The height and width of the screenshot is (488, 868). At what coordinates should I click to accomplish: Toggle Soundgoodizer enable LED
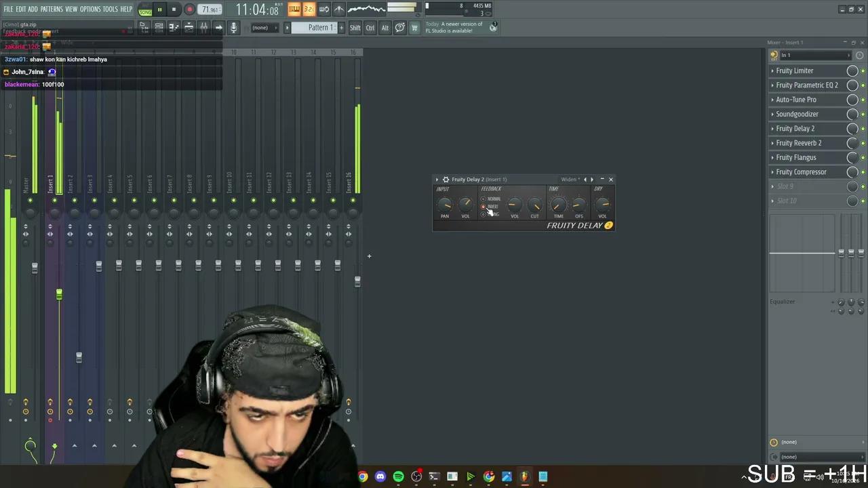click(x=863, y=114)
